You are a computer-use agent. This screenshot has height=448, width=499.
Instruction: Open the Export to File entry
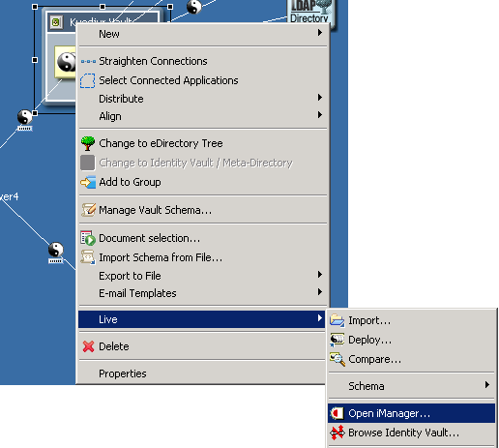pos(202,276)
